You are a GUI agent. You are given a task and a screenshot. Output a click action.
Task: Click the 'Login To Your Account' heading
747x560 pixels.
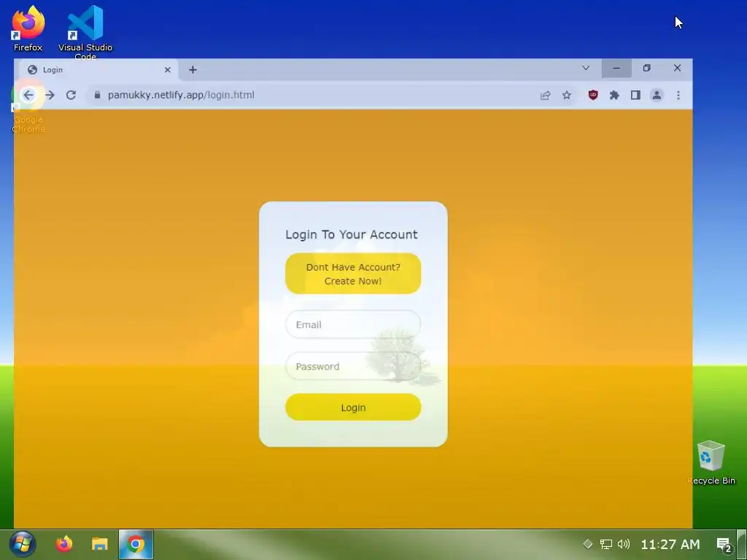click(x=352, y=234)
